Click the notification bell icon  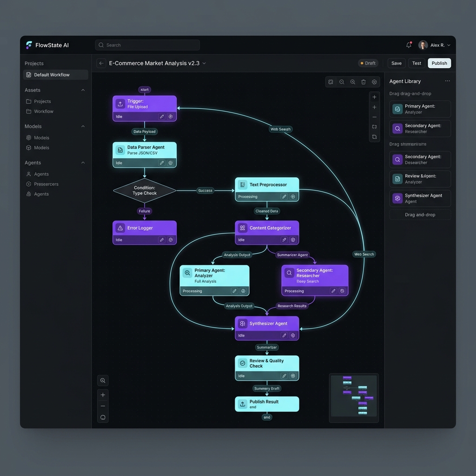point(409,45)
